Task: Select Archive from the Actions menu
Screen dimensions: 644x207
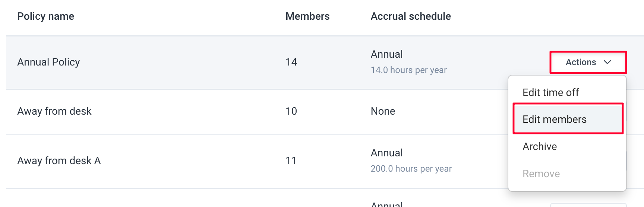Action: pyautogui.click(x=540, y=146)
